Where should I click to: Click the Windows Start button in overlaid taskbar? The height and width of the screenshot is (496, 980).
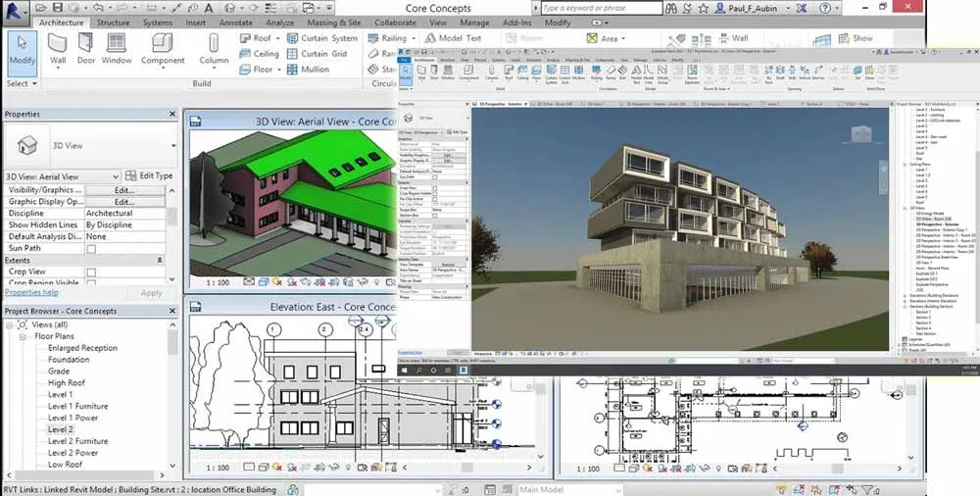[405, 371]
